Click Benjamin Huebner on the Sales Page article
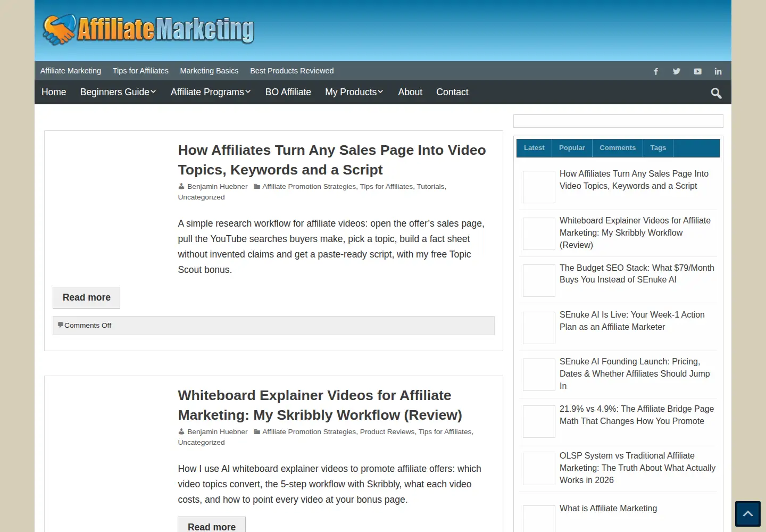 tap(217, 187)
